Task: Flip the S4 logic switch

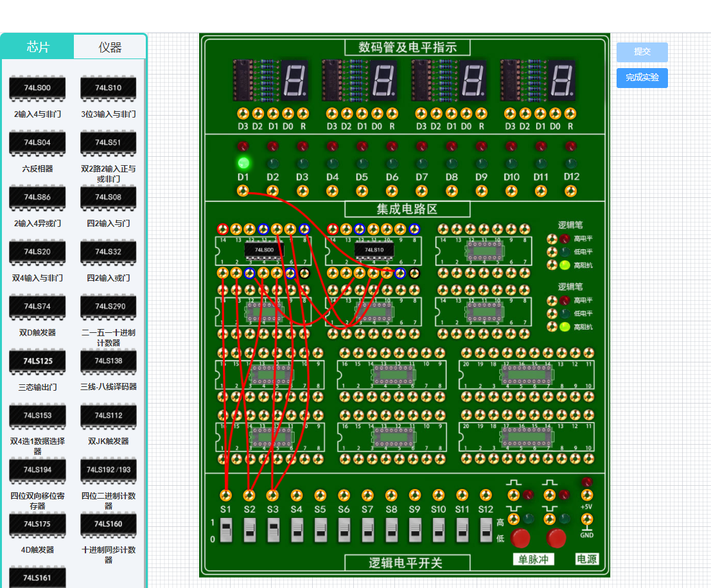Action: pyautogui.click(x=297, y=531)
